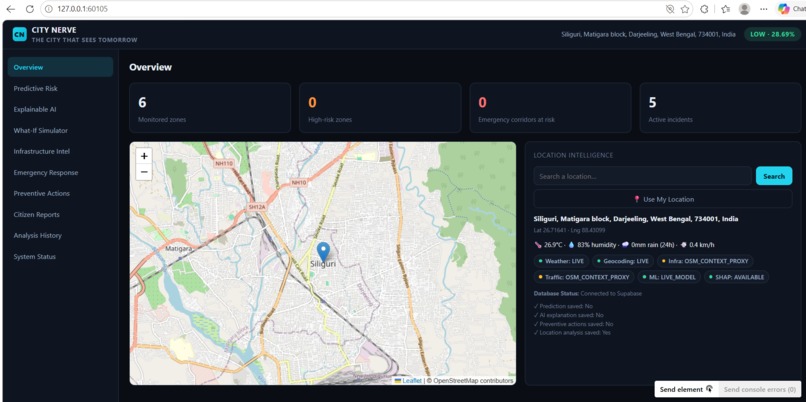The image size is (806, 402).
Task: Click the Geocoding: LIVE status chip
Action: pos(624,261)
